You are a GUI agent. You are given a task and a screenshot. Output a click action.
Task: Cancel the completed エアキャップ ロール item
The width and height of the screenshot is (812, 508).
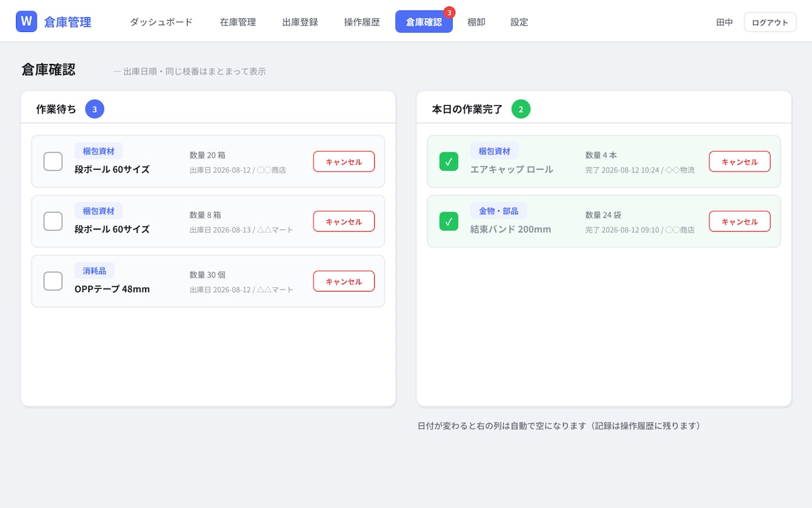739,161
